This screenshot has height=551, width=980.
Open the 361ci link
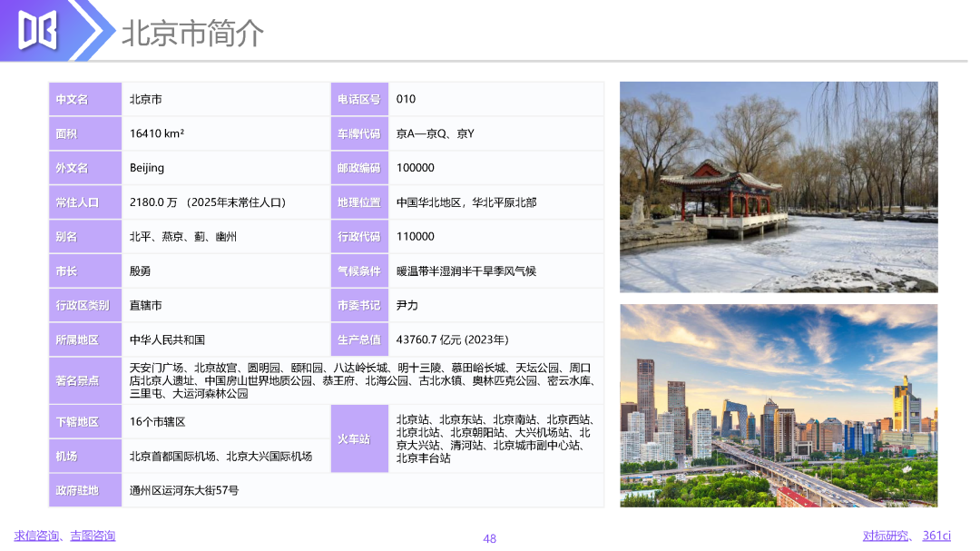point(936,536)
